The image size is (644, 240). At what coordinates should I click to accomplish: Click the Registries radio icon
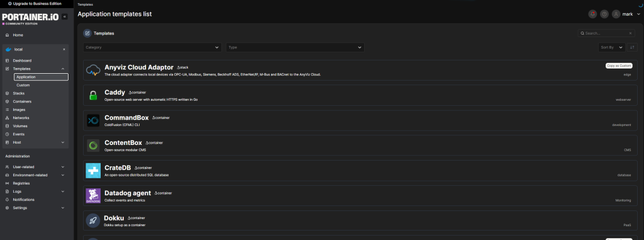[x=7, y=183]
